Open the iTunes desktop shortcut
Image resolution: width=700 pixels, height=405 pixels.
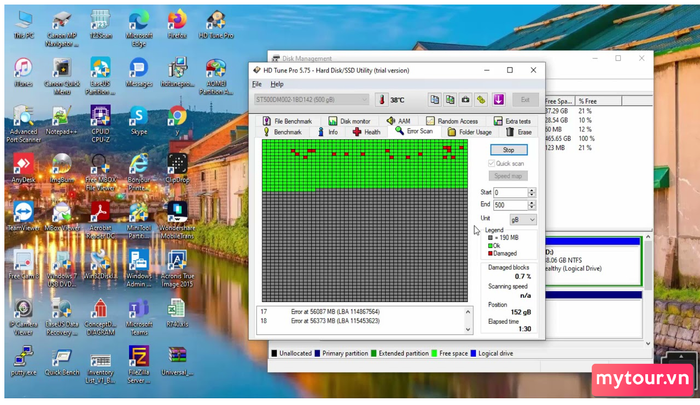[x=23, y=73]
